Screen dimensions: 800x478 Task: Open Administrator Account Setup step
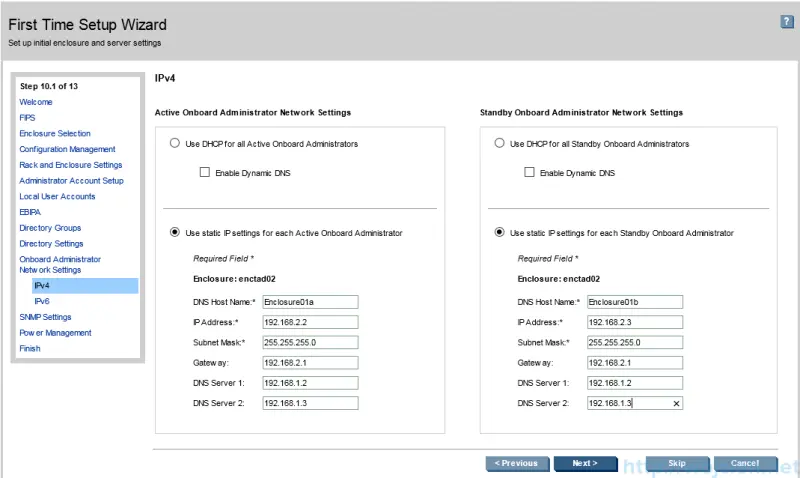[71, 181]
